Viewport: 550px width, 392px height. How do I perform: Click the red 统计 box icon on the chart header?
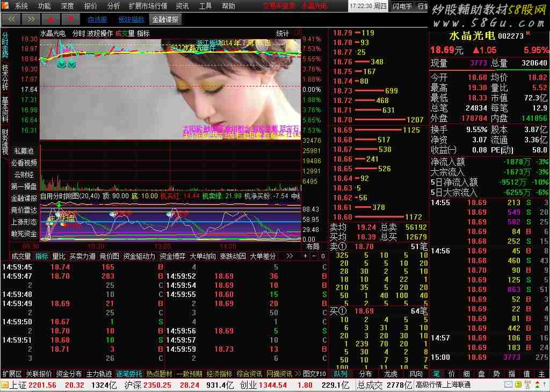coord(297,33)
